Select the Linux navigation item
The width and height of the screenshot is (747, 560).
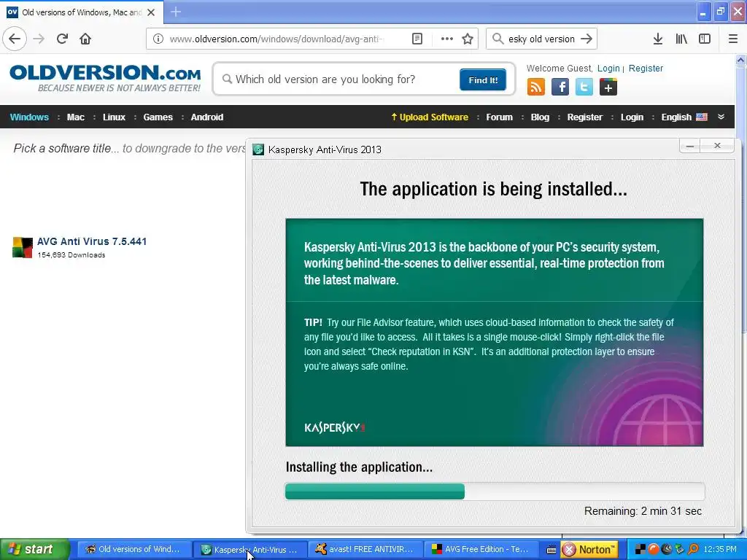tap(114, 117)
